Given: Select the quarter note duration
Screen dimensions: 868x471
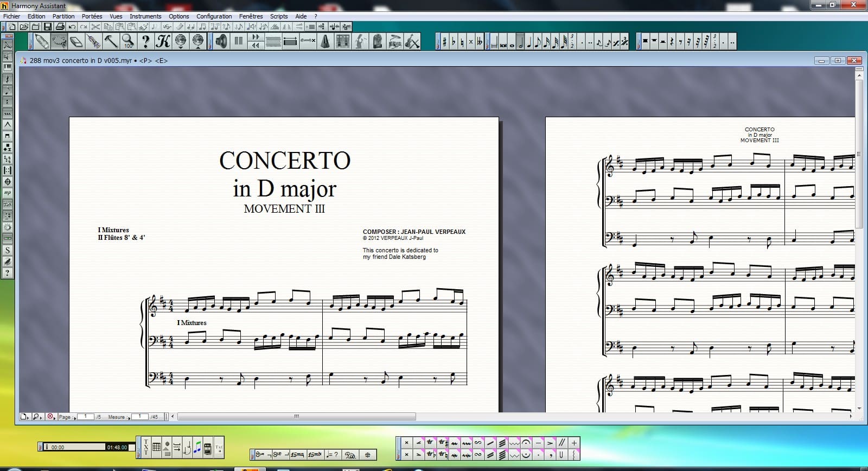Looking at the screenshot, I should pos(529,42).
